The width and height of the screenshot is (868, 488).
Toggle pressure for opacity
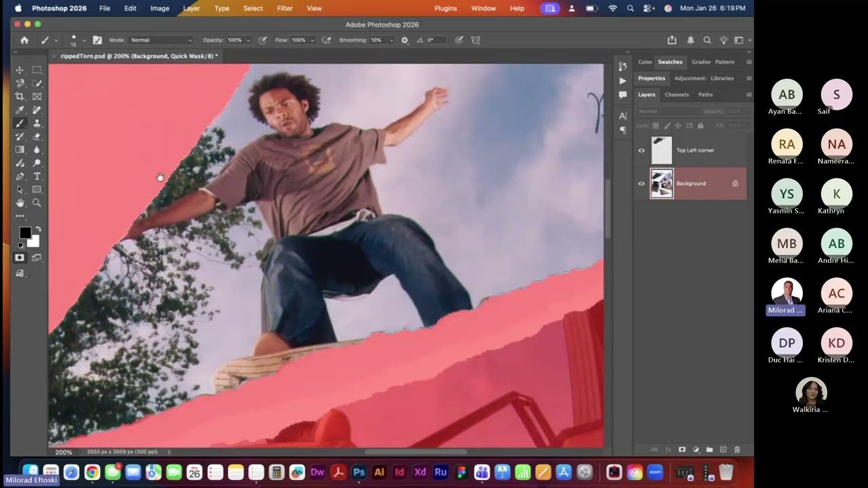(x=262, y=40)
